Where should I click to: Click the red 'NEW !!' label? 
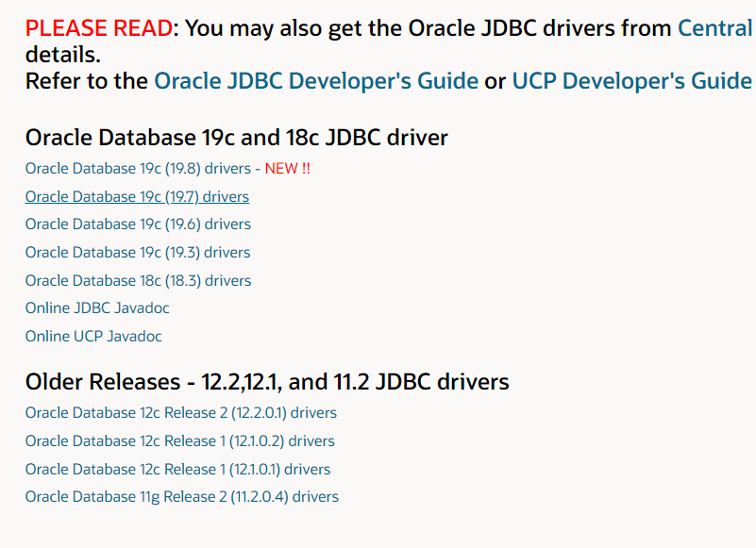point(287,168)
